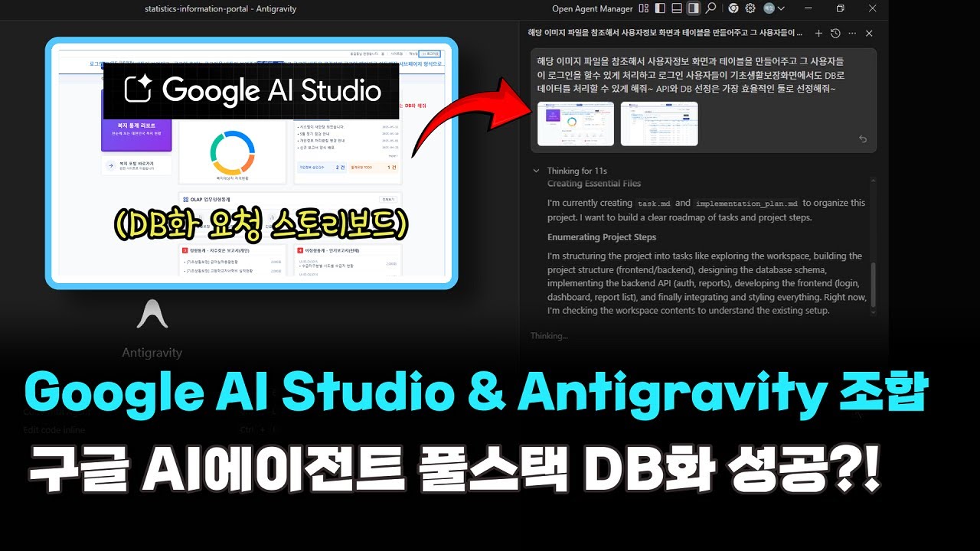Click the 'Creating Essential Files' heading
The height and width of the screenshot is (551, 980).
[x=594, y=184]
